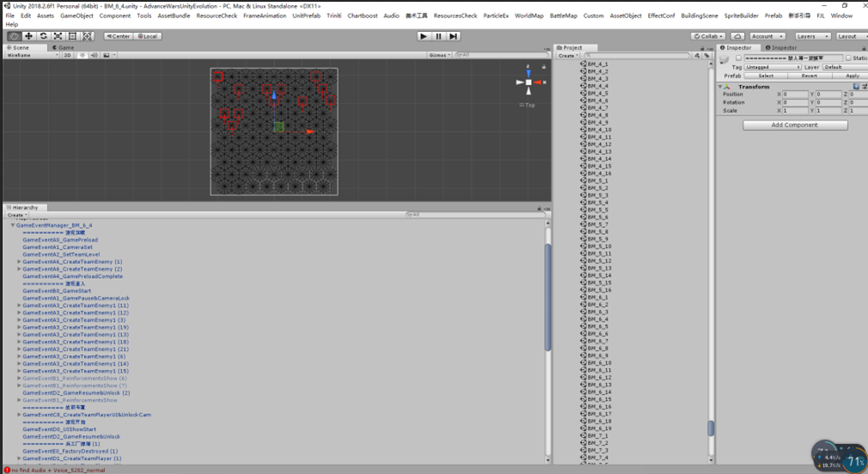The image size is (868, 474).
Task: Expand GameEventA6_CreateTeamEnemy (1) in Hierarchy
Action: click(19, 262)
